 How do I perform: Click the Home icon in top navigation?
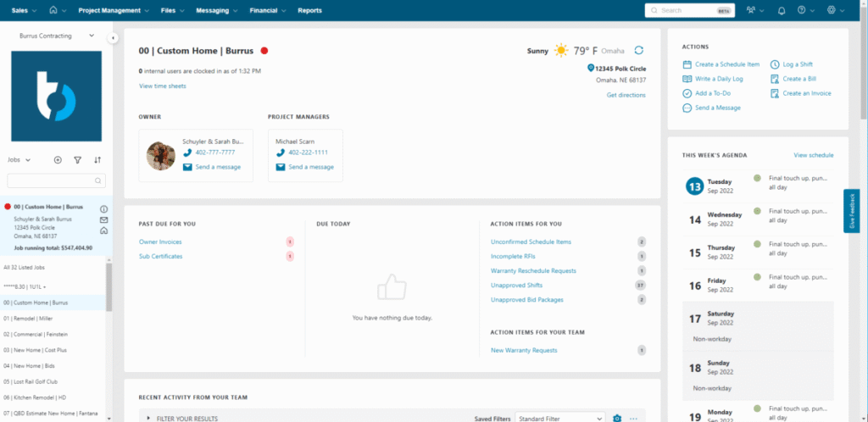[54, 10]
